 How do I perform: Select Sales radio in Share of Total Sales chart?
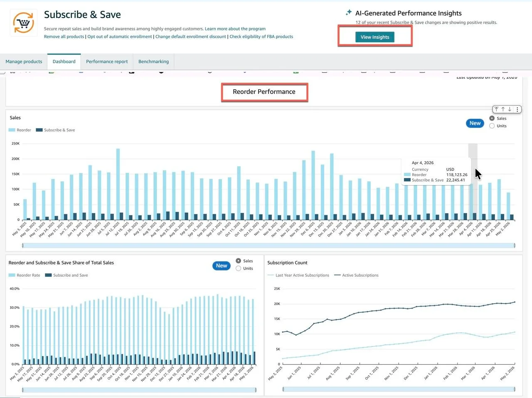(239, 261)
